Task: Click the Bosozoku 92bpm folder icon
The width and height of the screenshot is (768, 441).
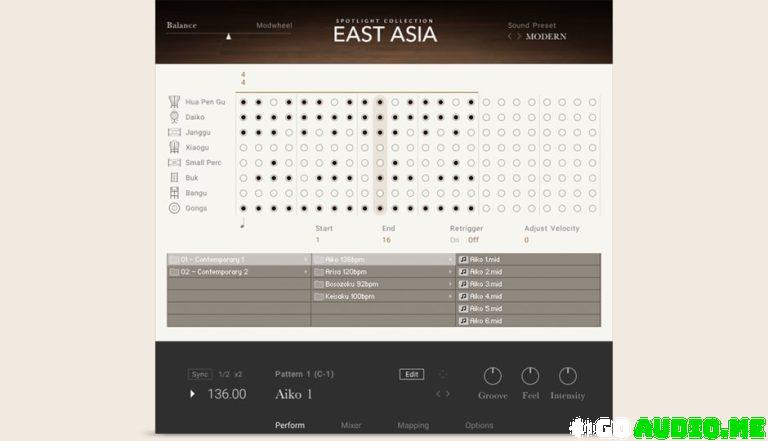Action: [319, 284]
